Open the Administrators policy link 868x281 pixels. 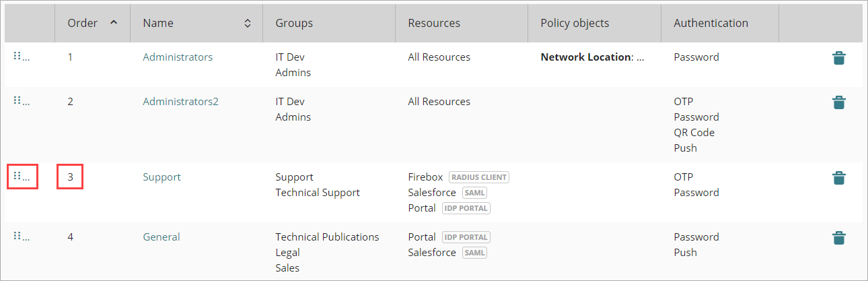[x=178, y=57]
